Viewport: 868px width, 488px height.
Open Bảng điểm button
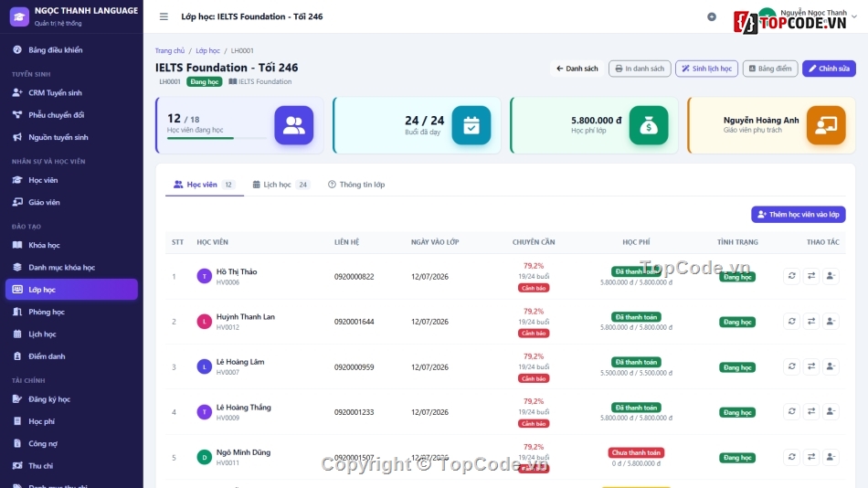pyautogui.click(x=770, y=69)
